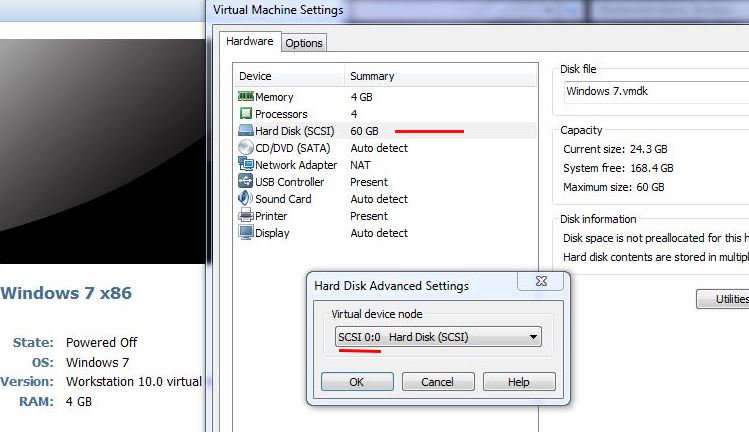Click the Windows 7 x86 VM title

click(66, 293)
